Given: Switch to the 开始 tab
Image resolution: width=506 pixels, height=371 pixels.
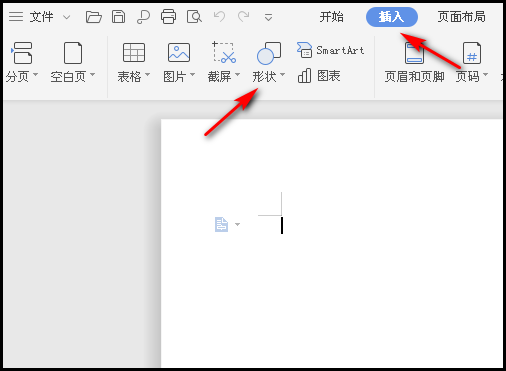Looking at the screenshot, I should point(331,17).
